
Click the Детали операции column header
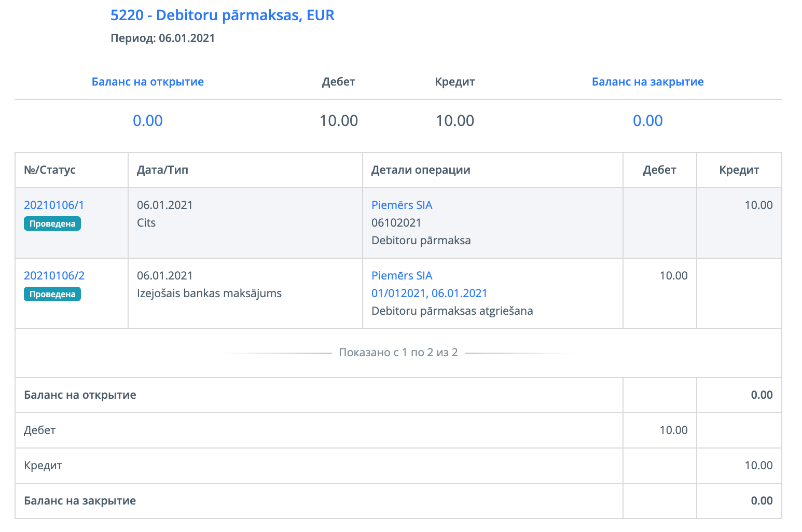click(x=421, y=170)
